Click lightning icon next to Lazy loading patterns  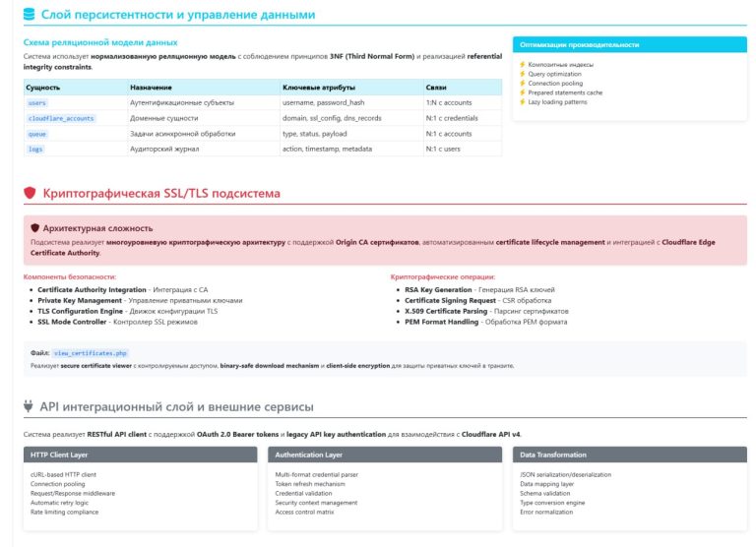tap(523, 101)
